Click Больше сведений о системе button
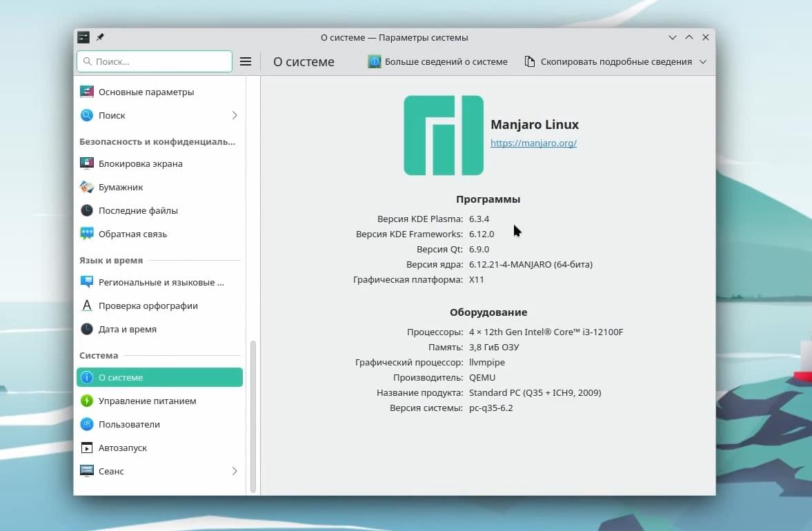 (x=438, y=61)
